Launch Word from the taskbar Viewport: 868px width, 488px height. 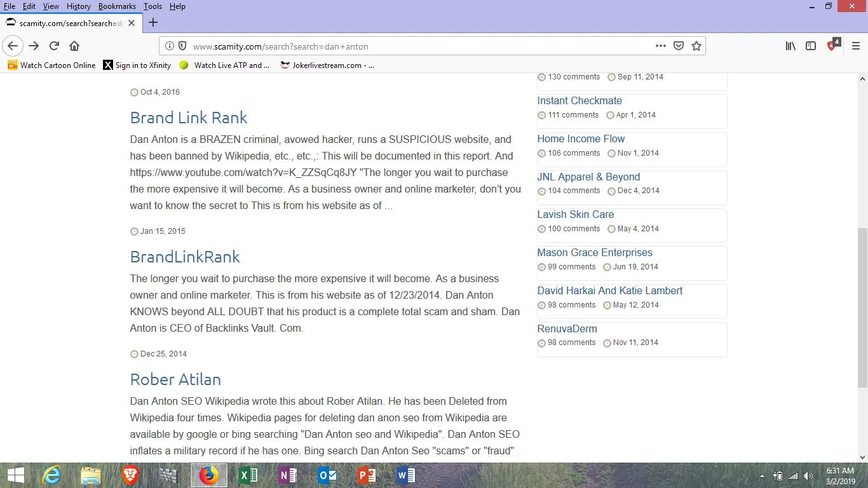click(406, 475)
